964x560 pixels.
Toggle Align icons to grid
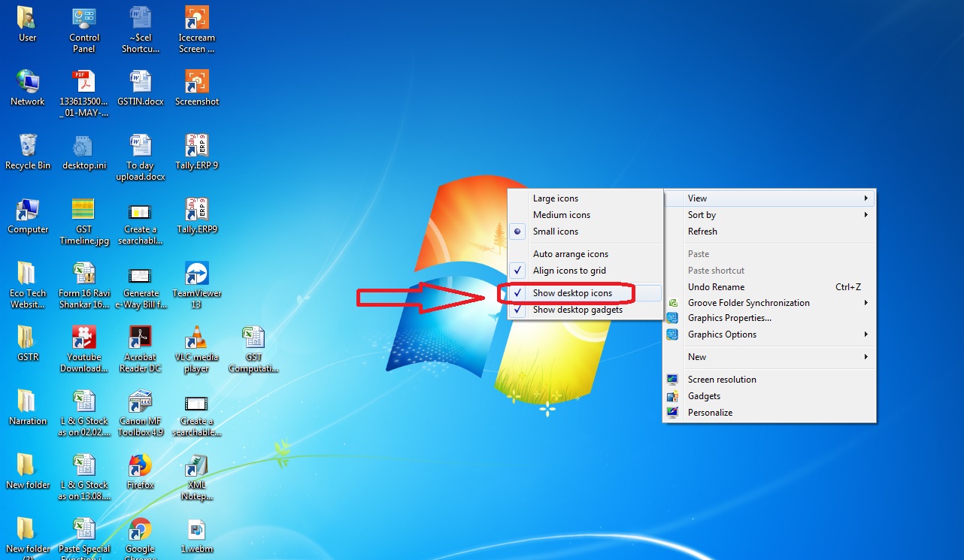point(570,271)
